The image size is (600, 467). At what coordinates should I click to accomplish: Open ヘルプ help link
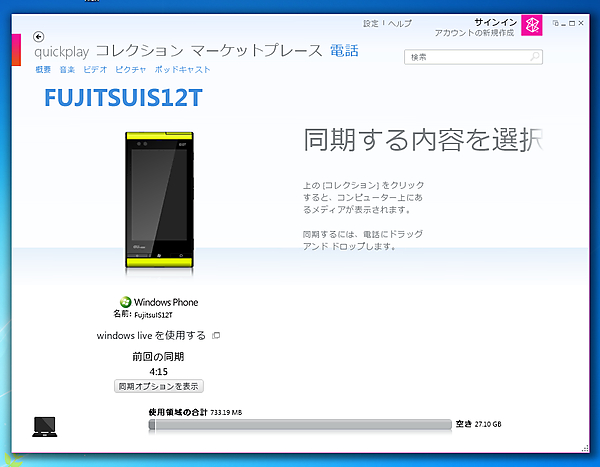tap(400, 24)
